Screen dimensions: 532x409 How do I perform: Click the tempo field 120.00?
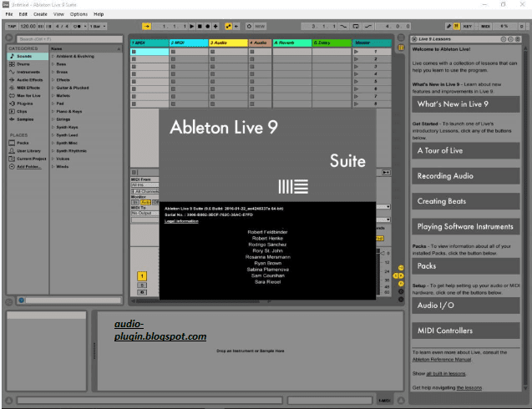click(28, 26)
